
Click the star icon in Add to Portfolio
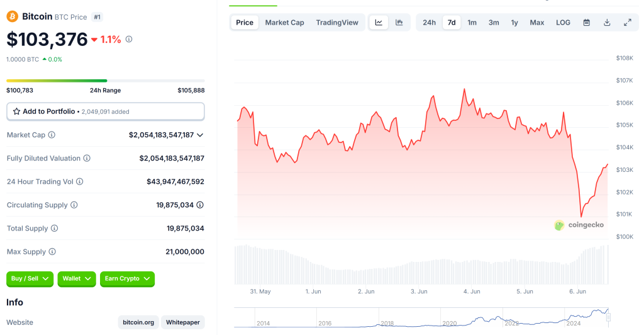[16, 111]
